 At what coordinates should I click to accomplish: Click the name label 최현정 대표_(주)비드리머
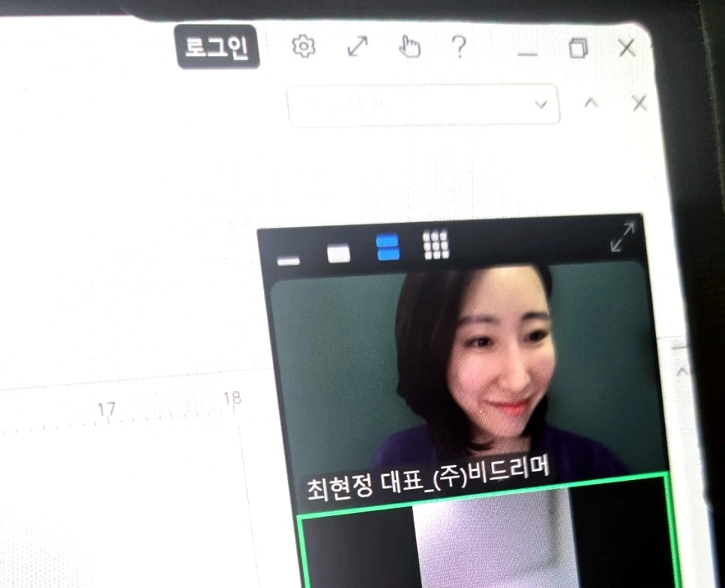[428, 478]
